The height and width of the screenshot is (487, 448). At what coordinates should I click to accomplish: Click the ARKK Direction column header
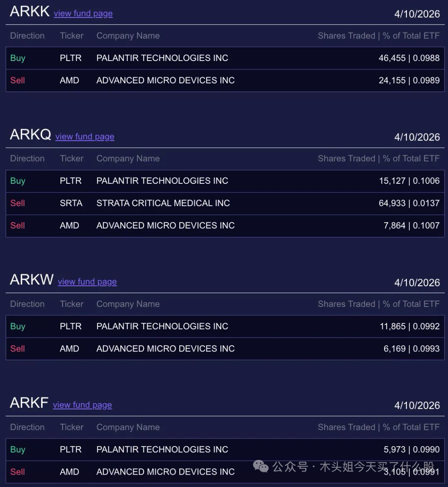[x=27, y=36]
